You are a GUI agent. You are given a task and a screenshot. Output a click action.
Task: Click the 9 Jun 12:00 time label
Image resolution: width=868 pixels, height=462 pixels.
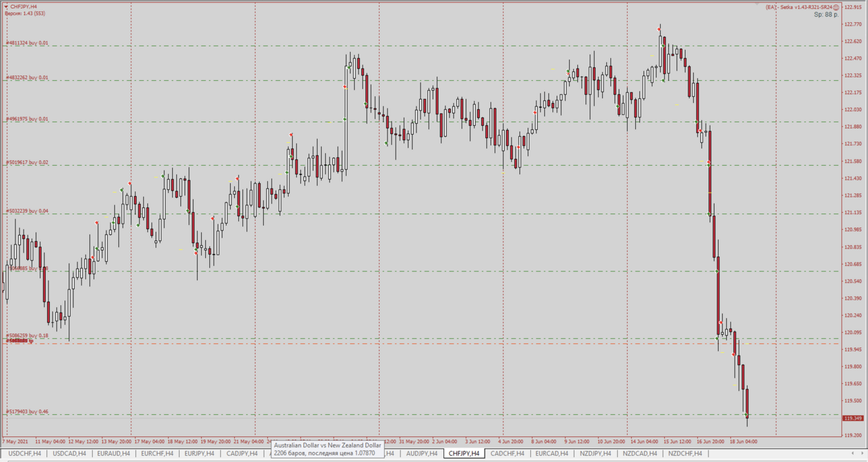tap(578, 442)
